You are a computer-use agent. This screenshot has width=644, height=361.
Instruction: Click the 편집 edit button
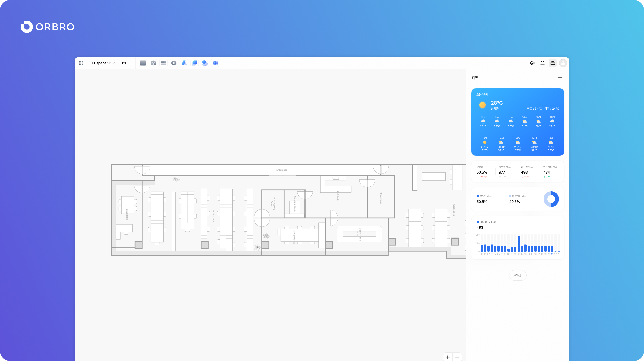click(518, 275)
